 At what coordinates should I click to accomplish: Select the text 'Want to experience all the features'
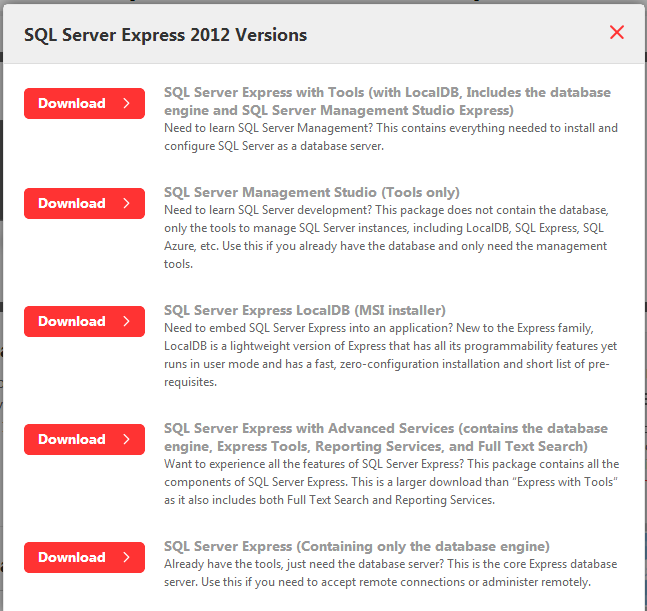click(x=255, y=464)
